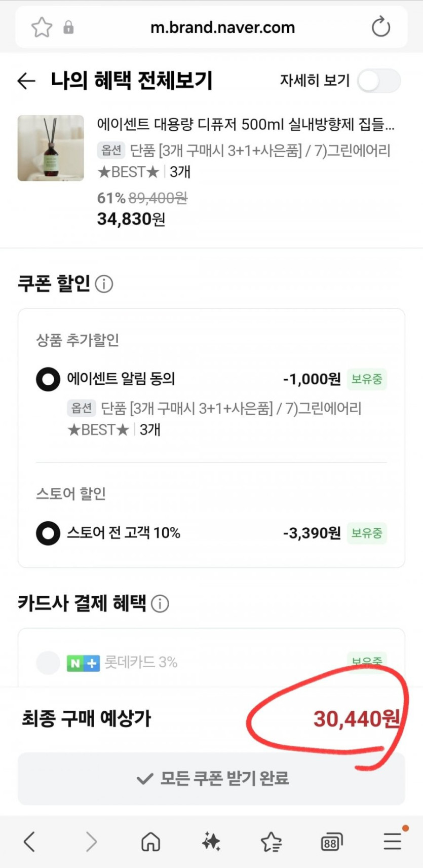Go to browser home page
This screenshot has width=423, height=868.
pyautogui.click(x=150, y=842)
